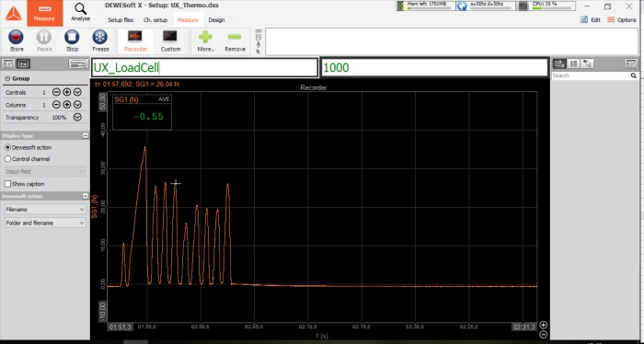Click third channel selector icon
The width and height of the screenshot is (644, 344).
tap(587, 63)
